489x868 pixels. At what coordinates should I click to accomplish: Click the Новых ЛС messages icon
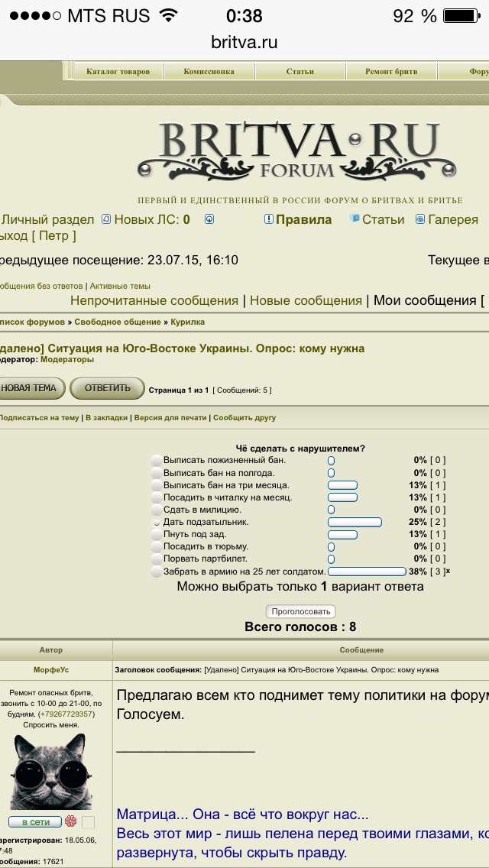click(x=106, y=219)
